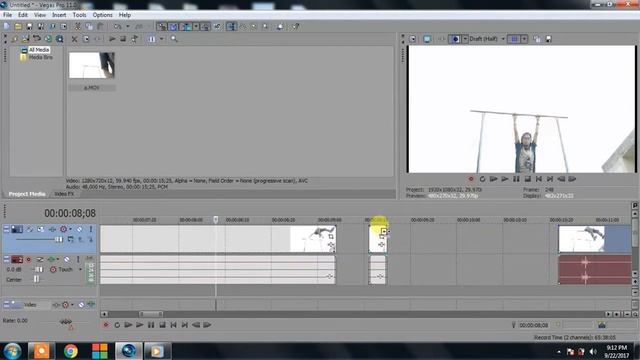Toggle Enable Snapping in main toolbar
This screenshot has width=640, height=360.
[162, 27]
